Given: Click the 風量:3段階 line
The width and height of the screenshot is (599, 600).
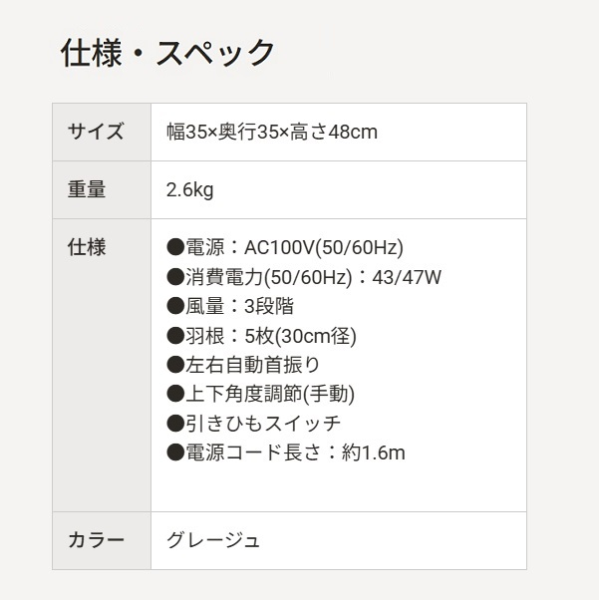Looking at the screenshot, I should click(x=230, y=306).
